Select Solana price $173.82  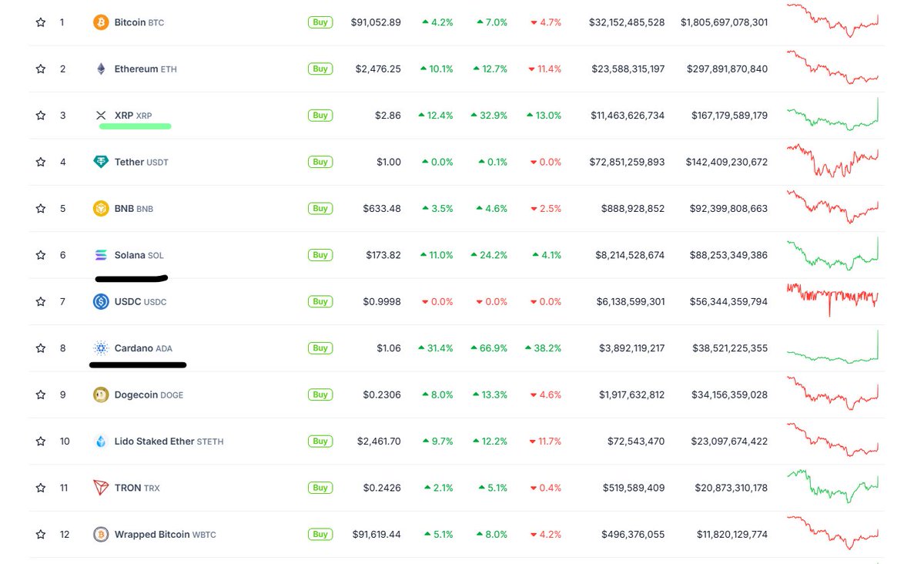[383, 255]
